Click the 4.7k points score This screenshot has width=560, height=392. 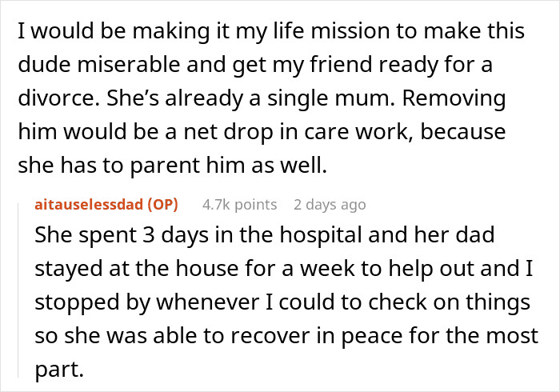click(x=240, y=205)
